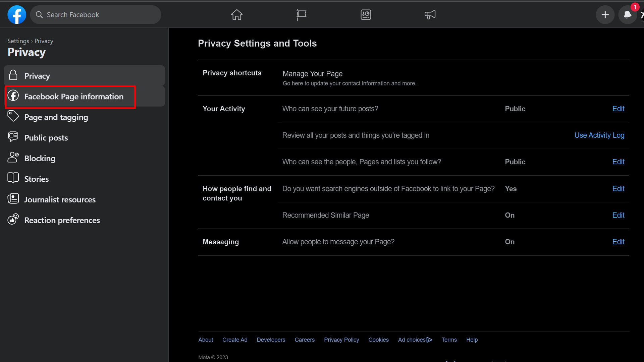This screenshot has height=362, width=644.
Task: Edit who can see future posts
Action: [618, 109]
